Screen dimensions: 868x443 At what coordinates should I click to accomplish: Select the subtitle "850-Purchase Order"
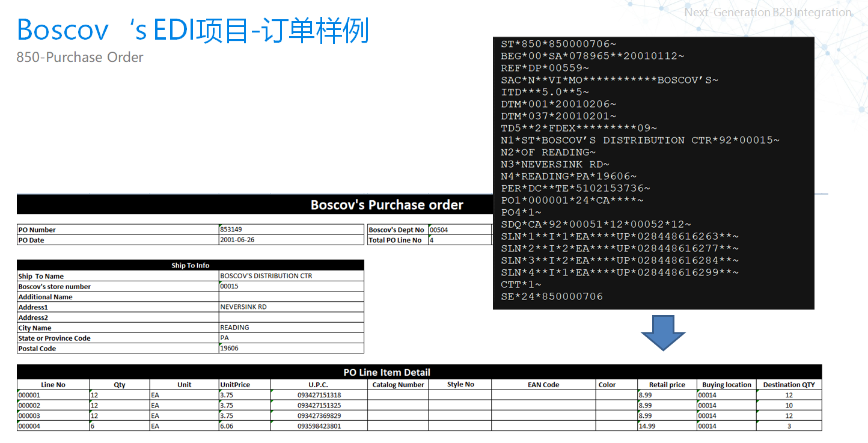(80, 58)
